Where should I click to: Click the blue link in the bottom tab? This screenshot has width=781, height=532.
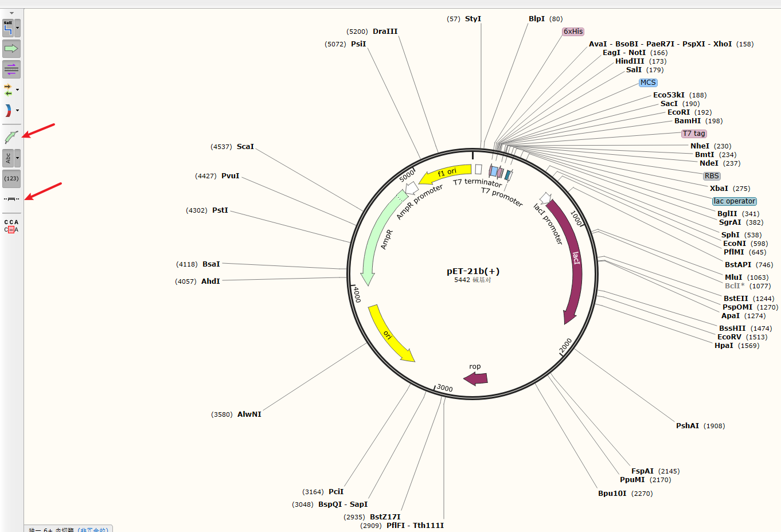(93, 530)
